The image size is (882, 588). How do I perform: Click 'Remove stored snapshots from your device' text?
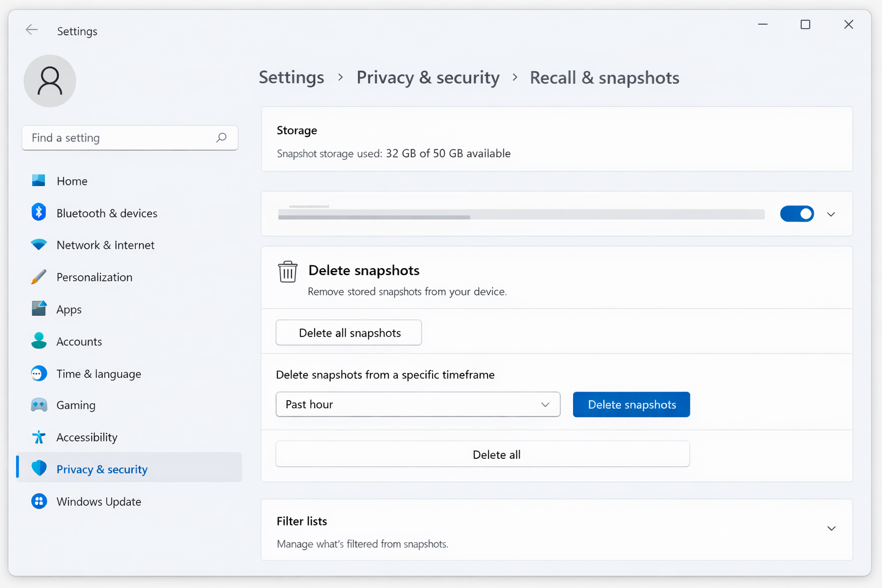pos(407,292)
